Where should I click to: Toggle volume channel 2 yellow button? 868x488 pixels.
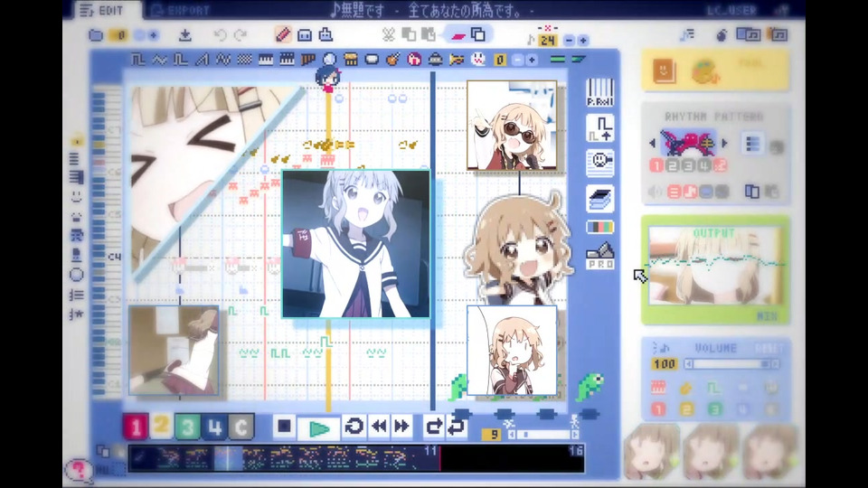pos(686,409)
